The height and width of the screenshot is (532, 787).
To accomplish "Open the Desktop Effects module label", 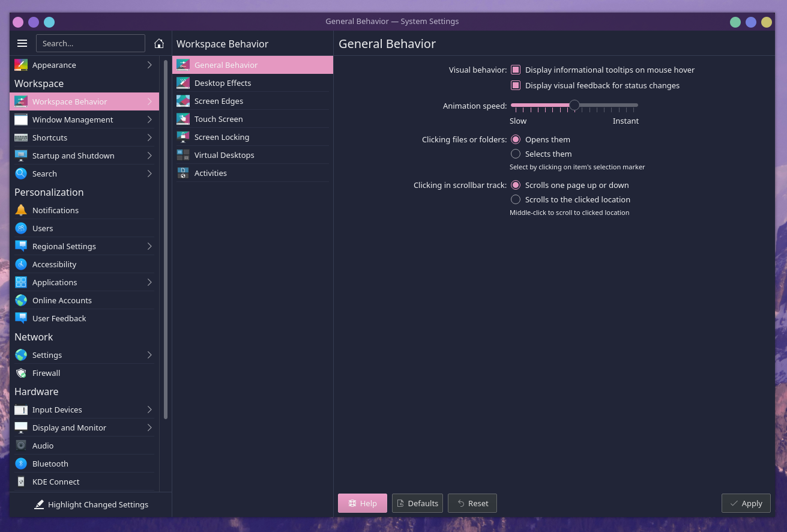I will [223, 83].
